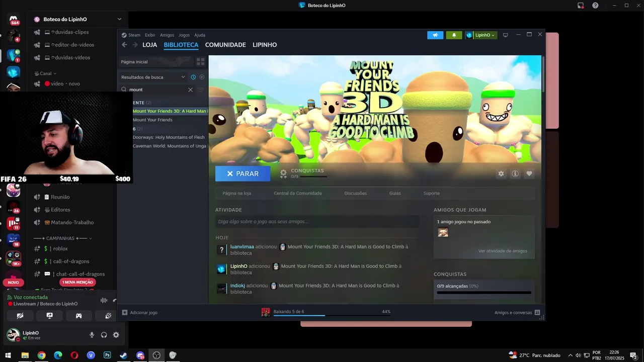The image size is (644, 362).
Task: Open Guias tab
Action: [395, 193]
